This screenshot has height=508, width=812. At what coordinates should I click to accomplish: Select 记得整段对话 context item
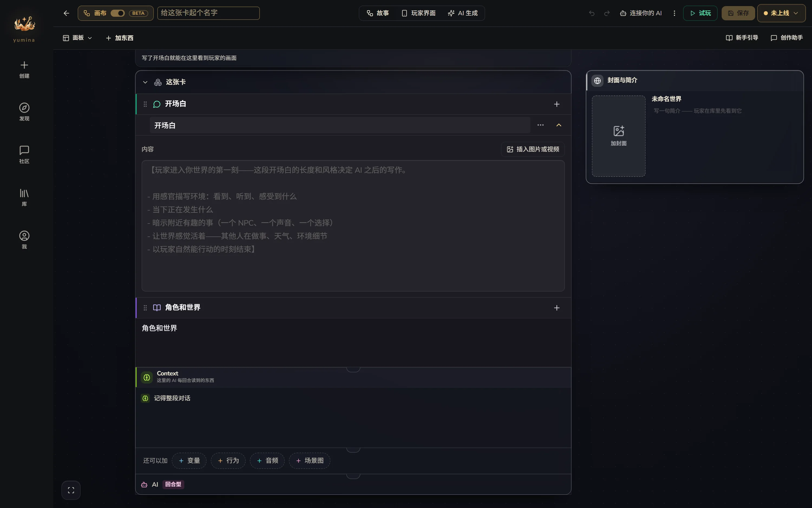coord(166,398)
